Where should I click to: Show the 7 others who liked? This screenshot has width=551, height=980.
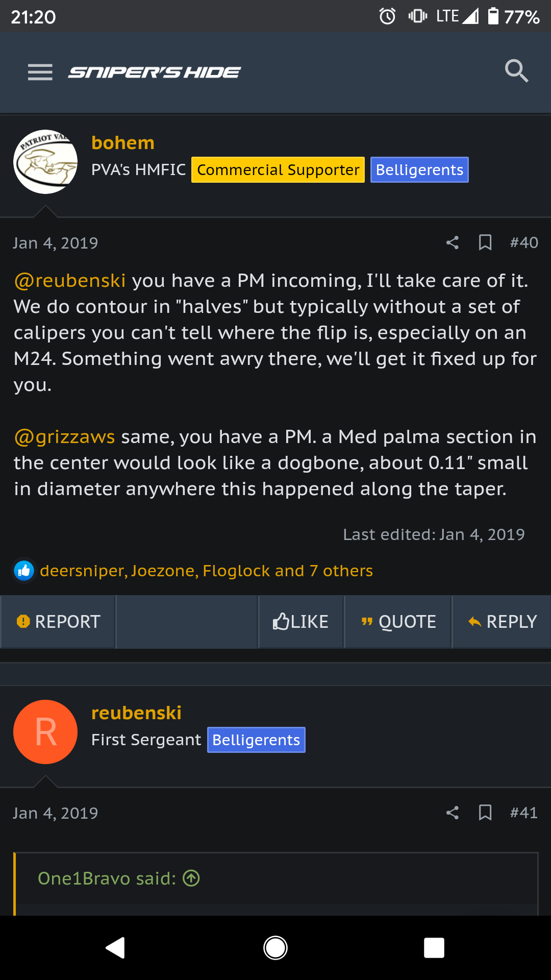341,571
